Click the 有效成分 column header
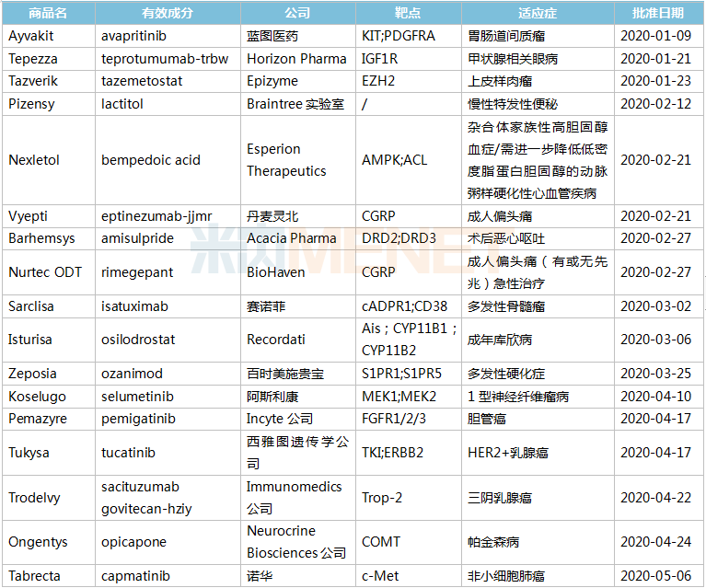 coord(168,13)
